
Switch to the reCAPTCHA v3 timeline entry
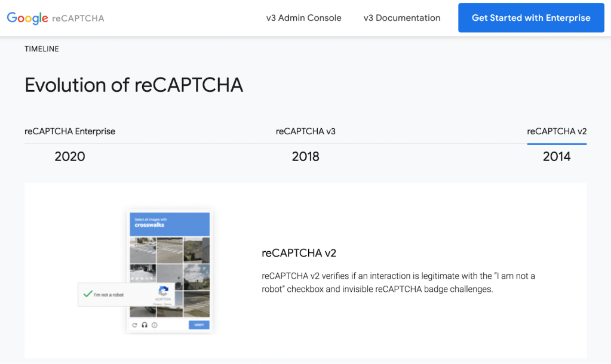tap(306, 131)
